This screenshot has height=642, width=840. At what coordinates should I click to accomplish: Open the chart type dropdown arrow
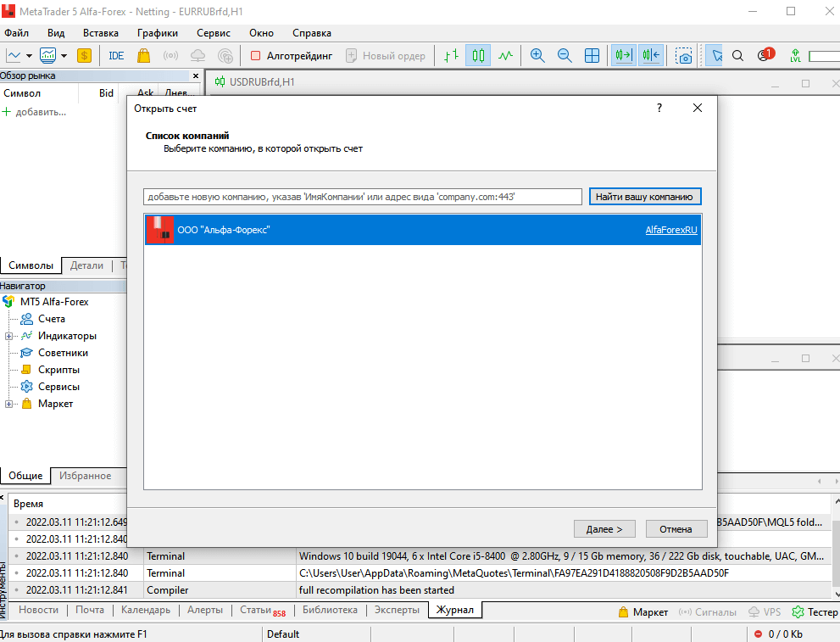click(29, 56)
